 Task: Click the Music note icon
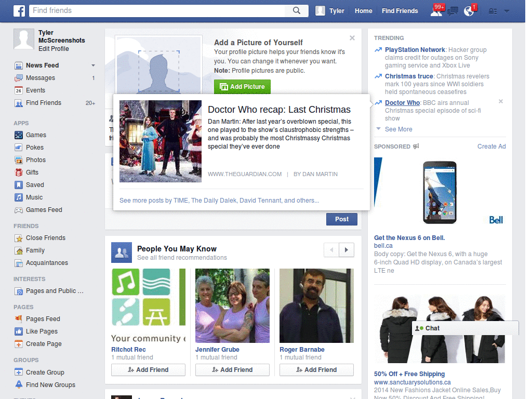pos(19,197)
